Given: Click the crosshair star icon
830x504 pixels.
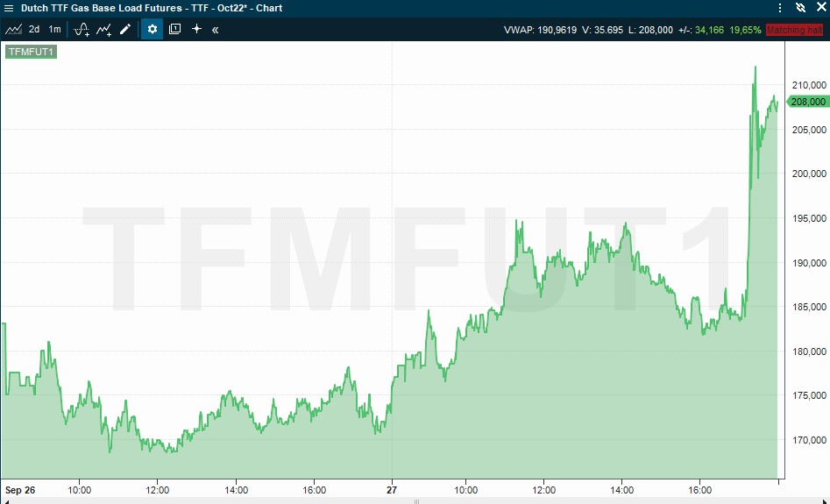Looking at the screenshot, I should click(x=196, y=29).
